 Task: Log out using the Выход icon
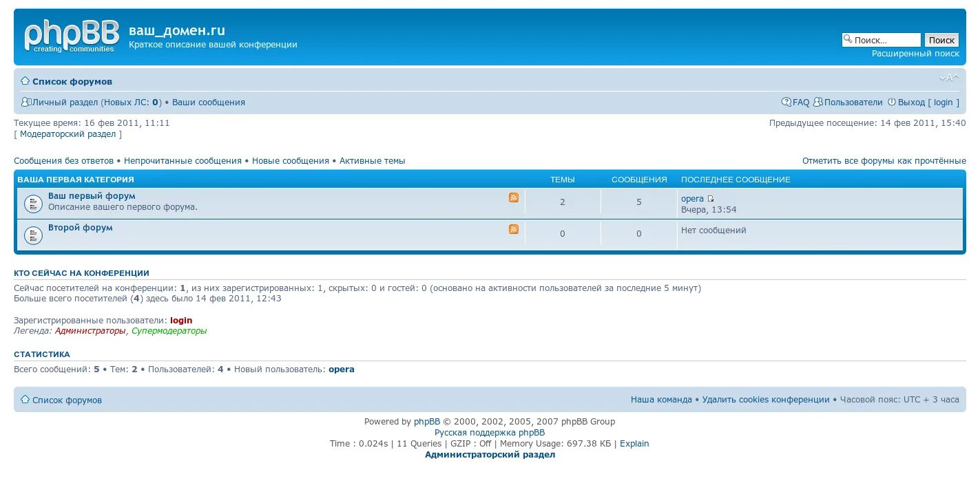pyautogui.click(x=893, y=102)
